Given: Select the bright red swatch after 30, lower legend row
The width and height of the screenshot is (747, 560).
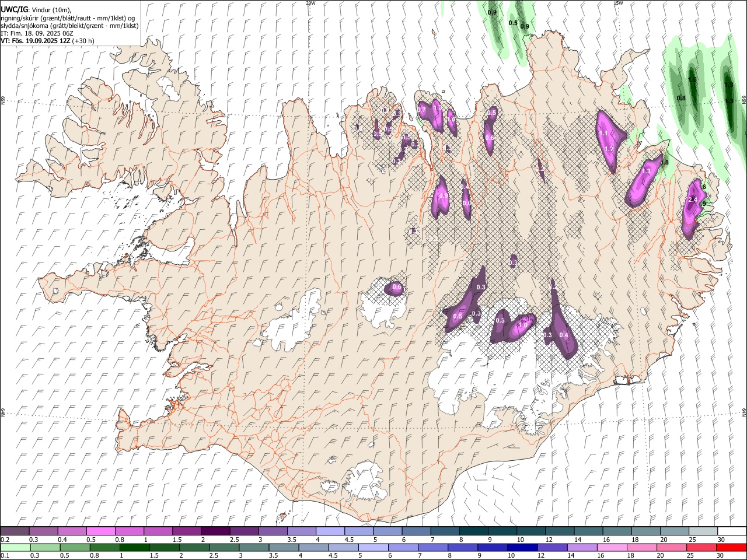Looking at the screenshot, I should pos(731,548).
